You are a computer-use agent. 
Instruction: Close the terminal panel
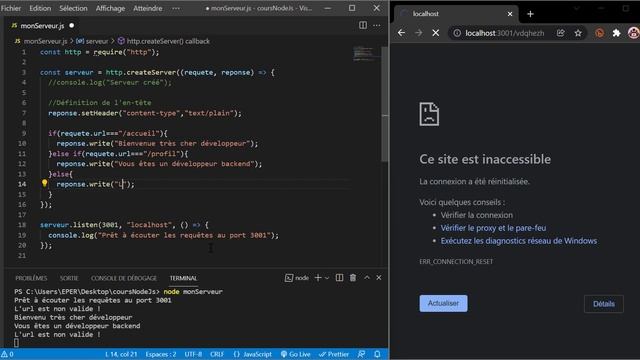[x=379, y=278]
